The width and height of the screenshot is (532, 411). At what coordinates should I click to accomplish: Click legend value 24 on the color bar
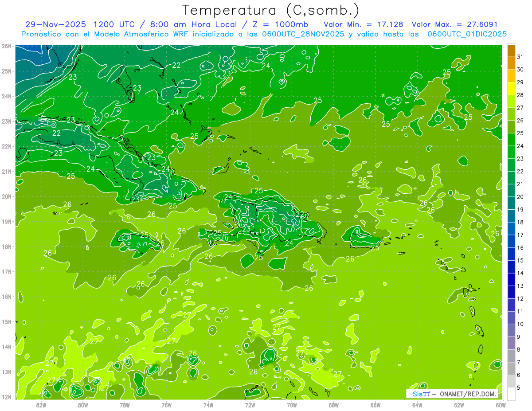(x=520, y=146)
